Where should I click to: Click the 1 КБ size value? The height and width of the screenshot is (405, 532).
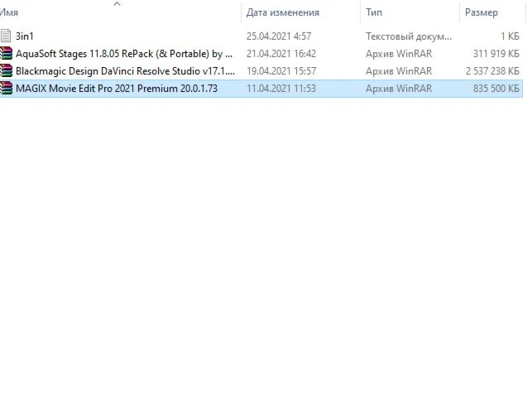[x=510, y=36]
